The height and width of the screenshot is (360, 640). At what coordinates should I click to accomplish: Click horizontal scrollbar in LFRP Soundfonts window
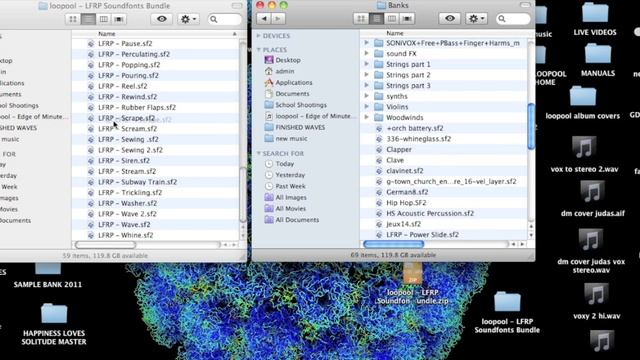pyautogui.click(x=105, y=245)
